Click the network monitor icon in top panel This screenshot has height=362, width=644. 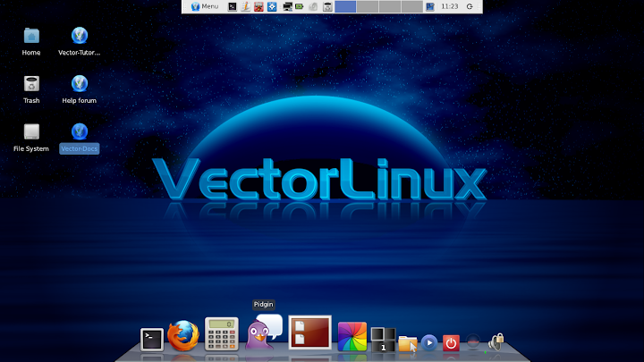tap(287, 6)
